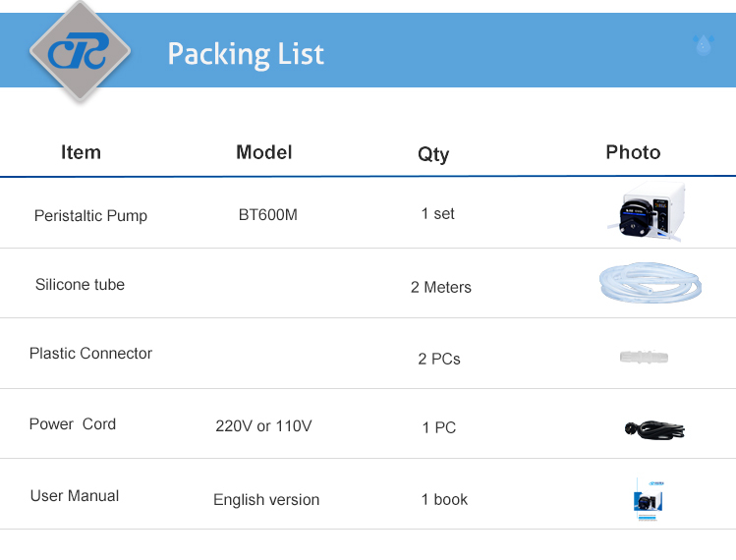
Task: Select the BT600M model text
Action: [268, 214]
